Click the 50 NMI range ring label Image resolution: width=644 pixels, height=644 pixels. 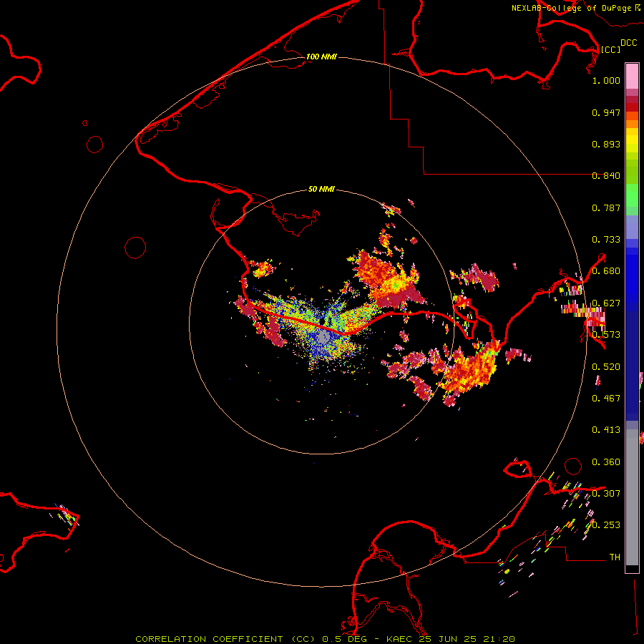point(321,189)
